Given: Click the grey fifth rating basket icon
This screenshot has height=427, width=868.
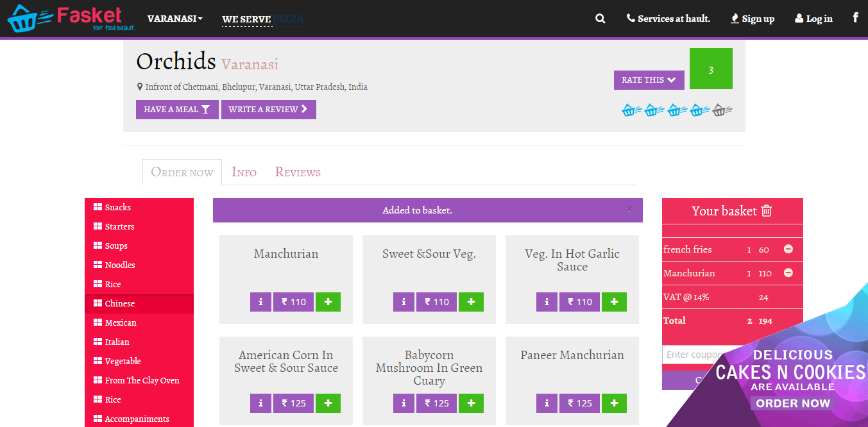Looking at the screenshot, I should tap(722, 110).
